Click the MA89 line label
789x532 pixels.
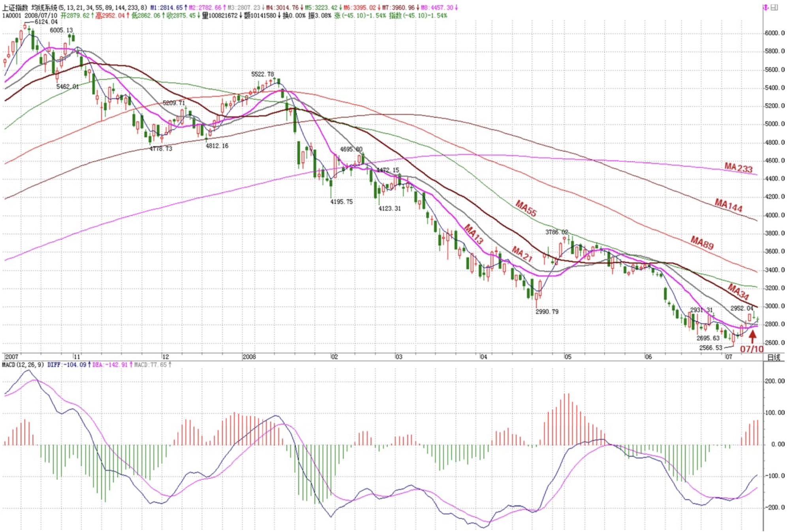[x=702, y=242]
